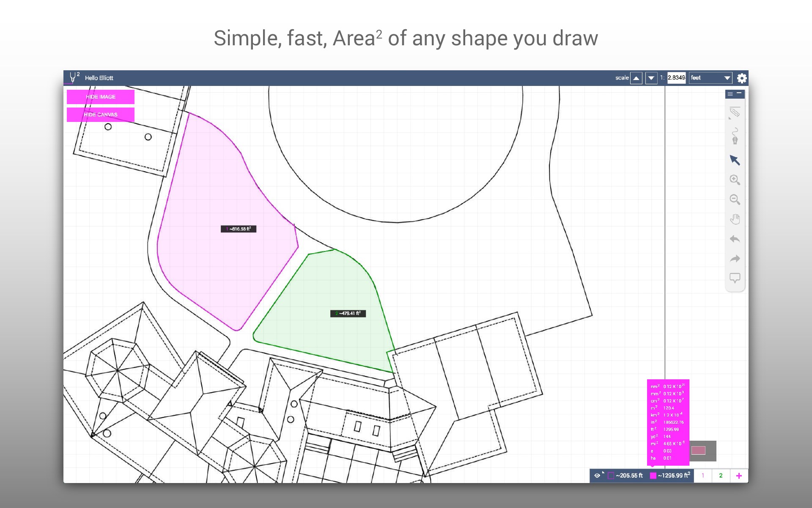This screenshot has width=812, height=508.
Task: Click the HIDE CANVAS button
Action: tap(101, 115)
